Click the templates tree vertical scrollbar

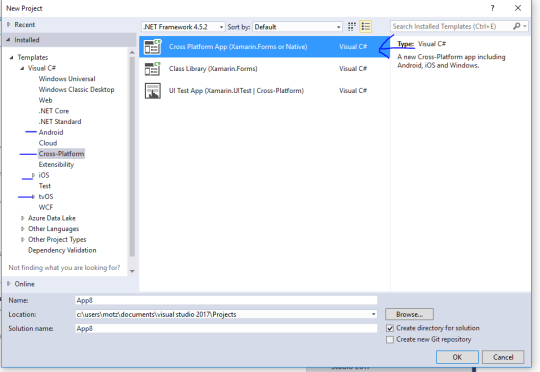pos(132,157)
